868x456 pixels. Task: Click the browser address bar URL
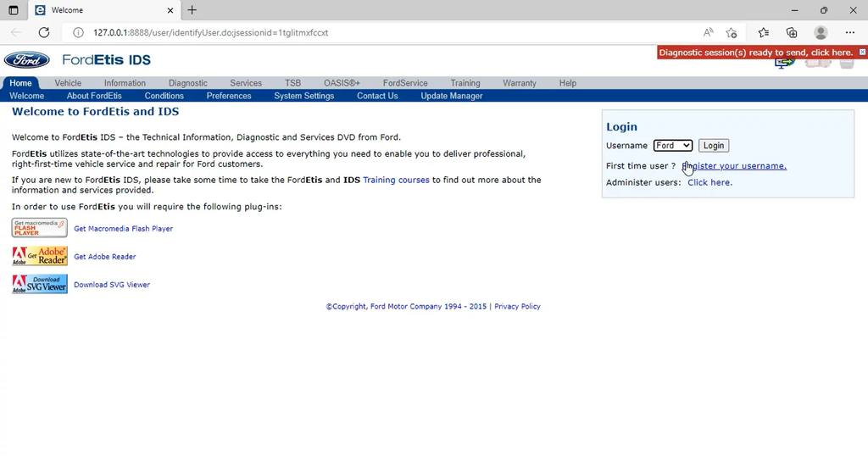[x=210, y=32]
